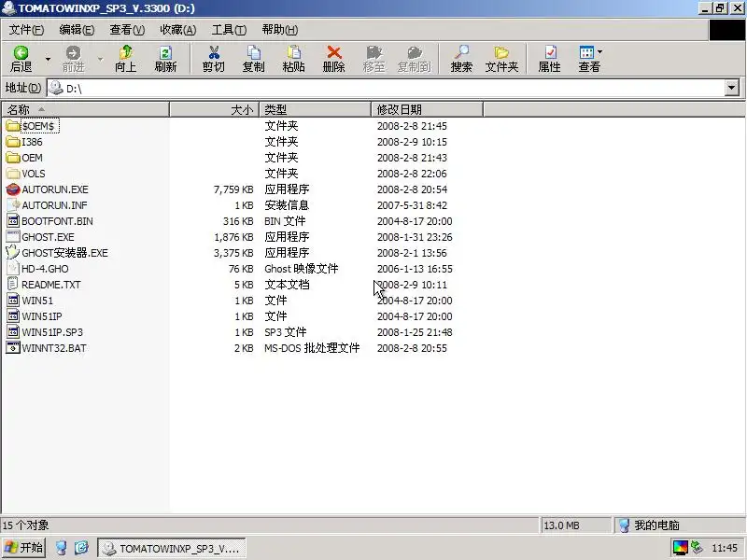Select the OEM folder icon
This screenshot has height=560, width=747.
(x=13, y=158)
